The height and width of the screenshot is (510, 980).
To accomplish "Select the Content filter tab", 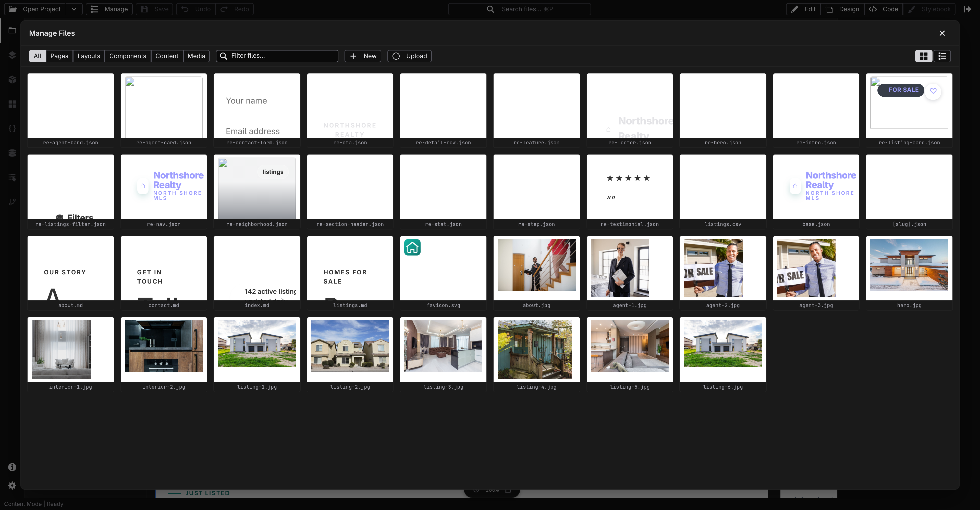I will [167, 56].
